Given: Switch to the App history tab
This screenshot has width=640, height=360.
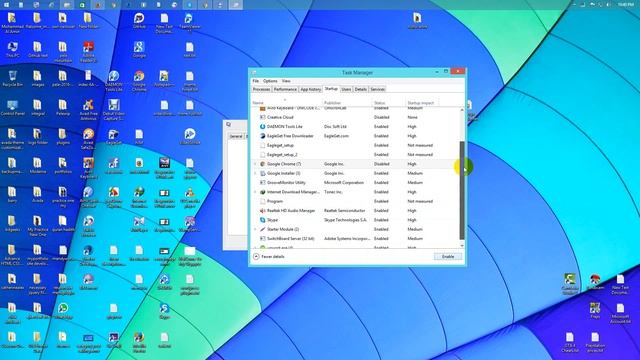Looking at the screenshot, I should pos(311,89).
